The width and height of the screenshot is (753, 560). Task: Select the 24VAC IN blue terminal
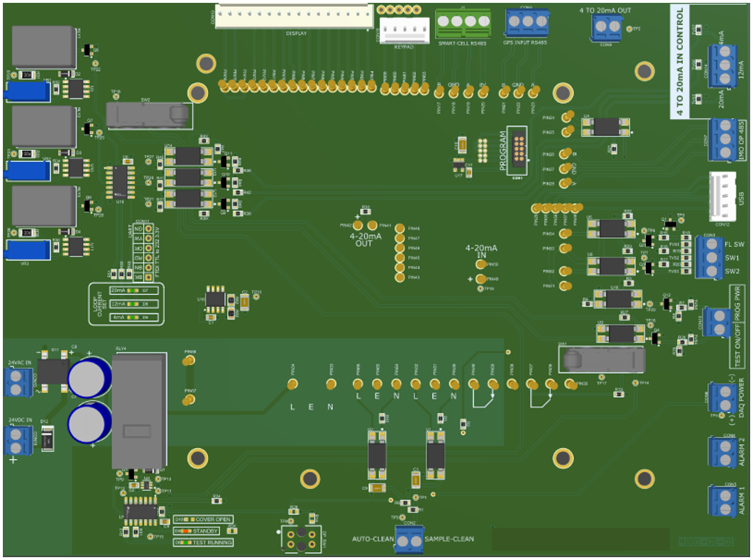pos(18,383)
